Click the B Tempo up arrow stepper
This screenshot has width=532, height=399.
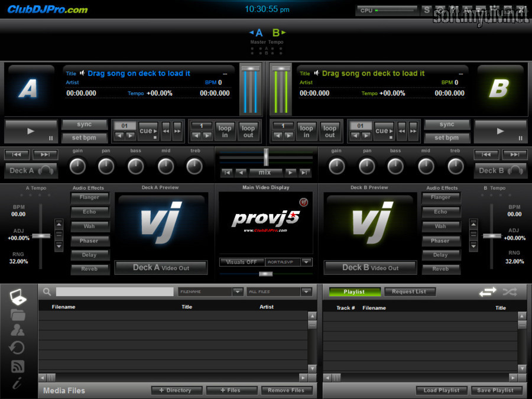pos(473,224)
